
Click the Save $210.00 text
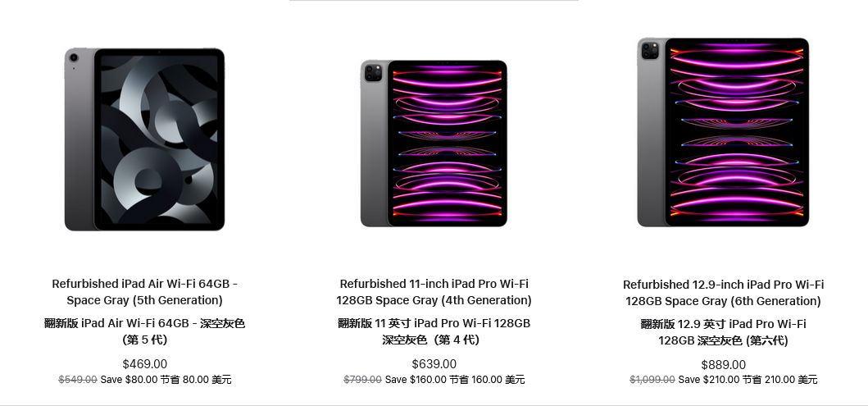708,380
